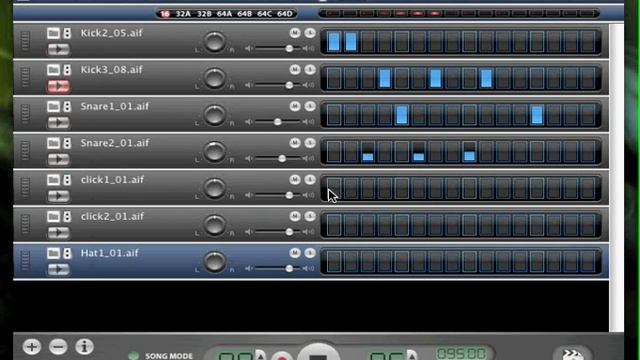Solo the Kick3_08.aif track

(310, 69)
